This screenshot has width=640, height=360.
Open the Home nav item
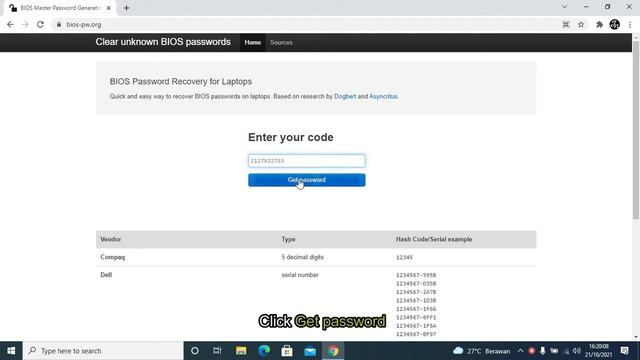(x=253, y=42)
